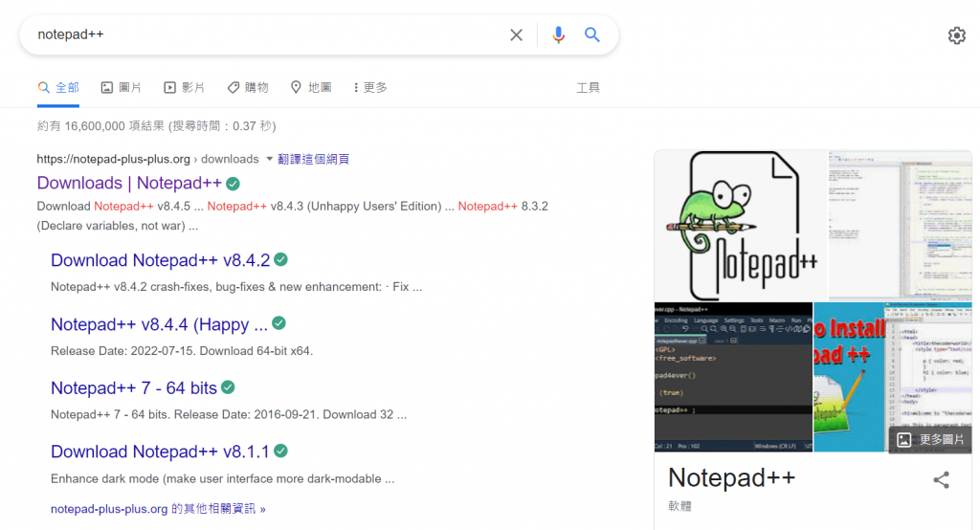Open the Download Notepad++ v8.1.1 link
Image resolution: width=980 pixels, height=530 pixels.
tap(160, 452)
